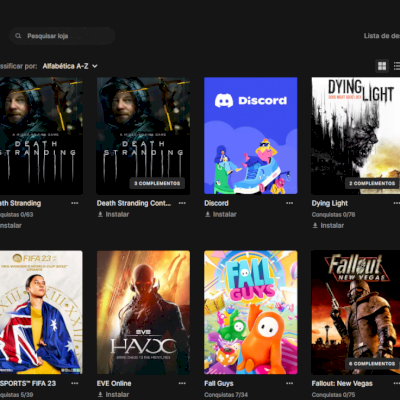Click the Death Stranding Cont... title
The image size is (400, 400).
(x=134, y=203)
